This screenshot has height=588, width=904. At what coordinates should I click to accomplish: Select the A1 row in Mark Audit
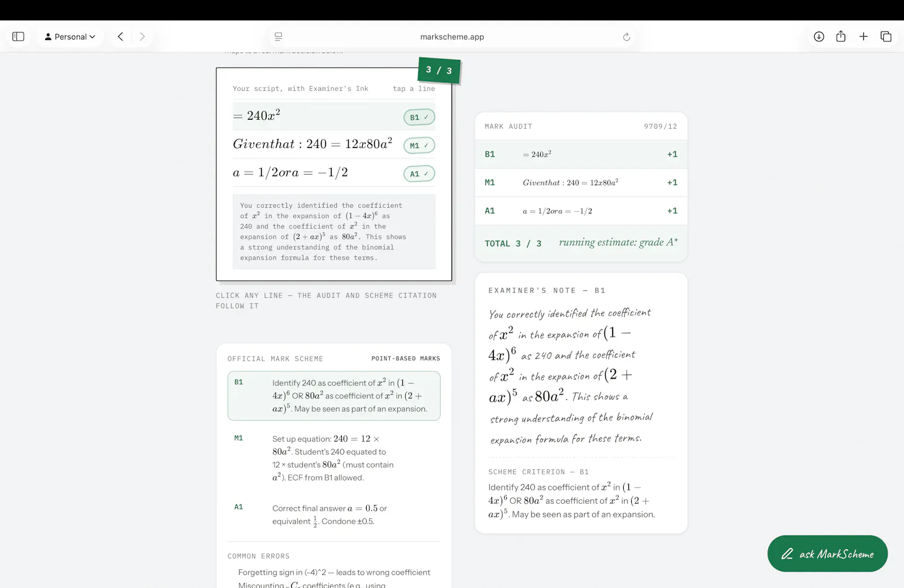pos(581,211)
